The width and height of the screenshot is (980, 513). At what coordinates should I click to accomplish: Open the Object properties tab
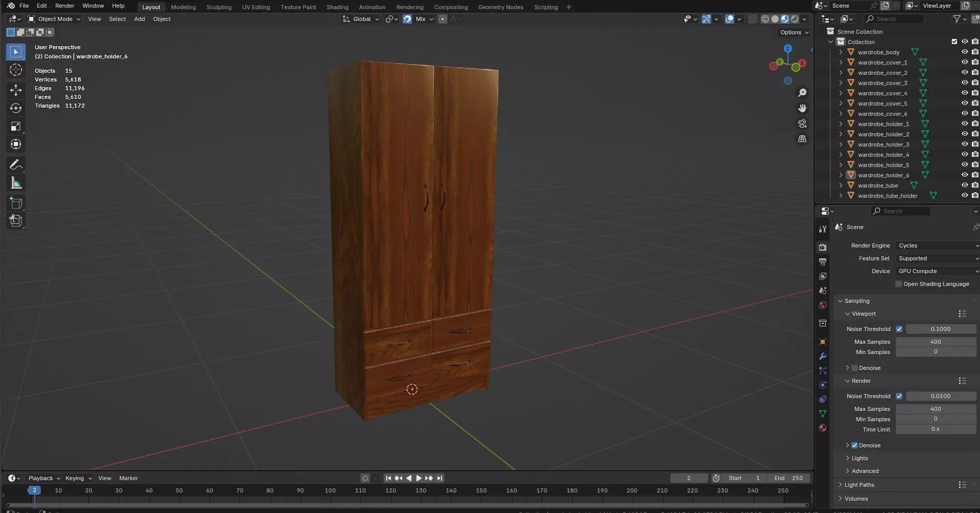pyautogui.click(x=823, y=342)
